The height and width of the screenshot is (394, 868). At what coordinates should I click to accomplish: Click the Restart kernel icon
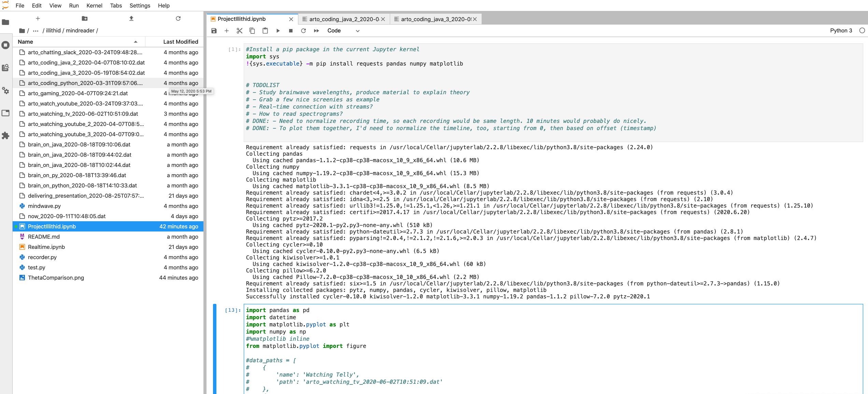point(303,30)
